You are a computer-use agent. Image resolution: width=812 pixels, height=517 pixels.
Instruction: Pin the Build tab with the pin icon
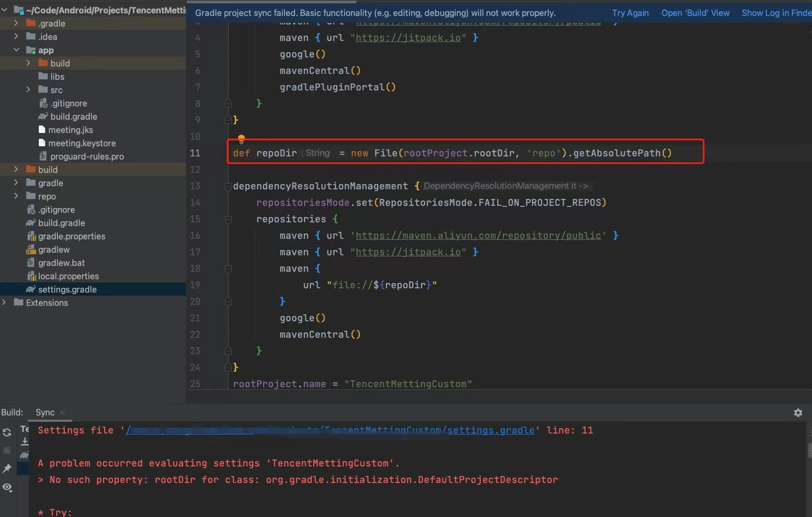(7, 469)
